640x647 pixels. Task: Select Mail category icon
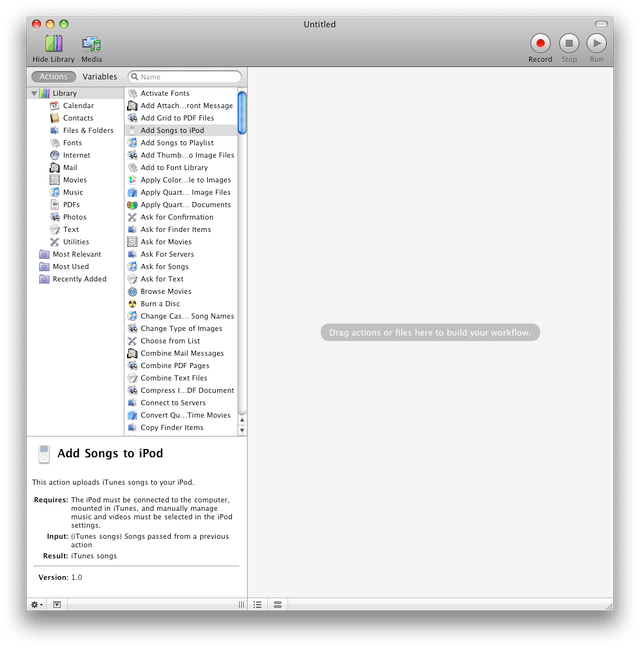54,168
